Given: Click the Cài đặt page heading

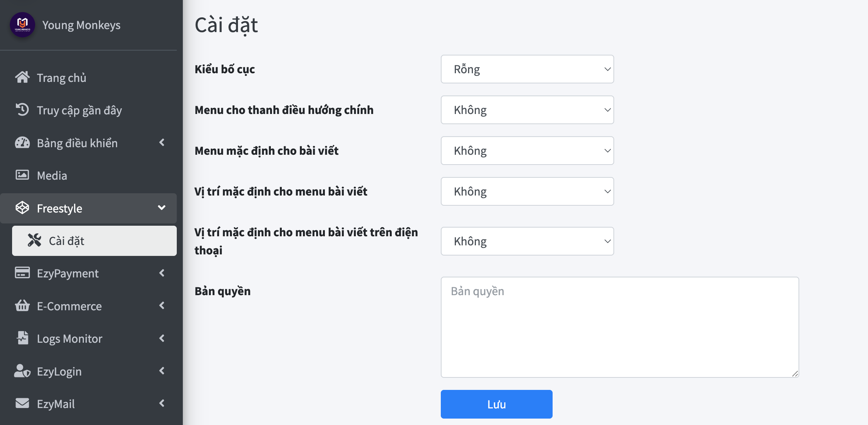Looking at the screenshot, I should tap(226, 25).
